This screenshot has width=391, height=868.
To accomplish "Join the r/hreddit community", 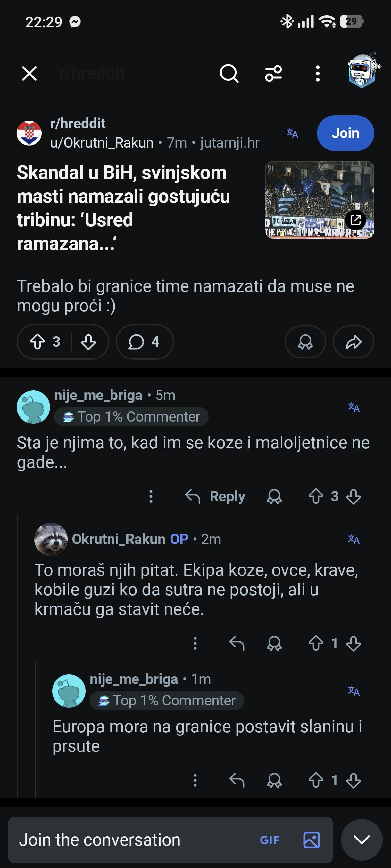I will tap(345, 133).
